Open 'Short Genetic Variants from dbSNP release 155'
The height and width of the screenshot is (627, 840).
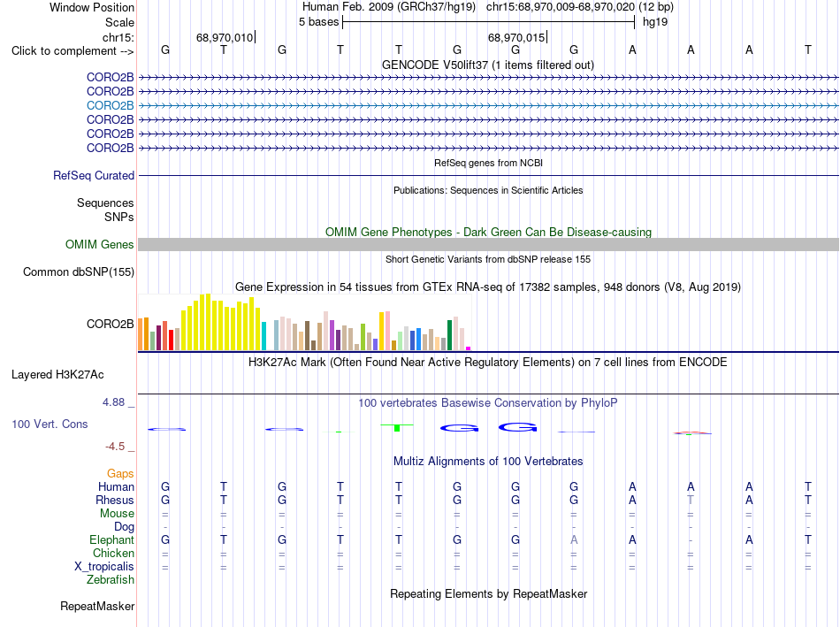pos(488,259)
